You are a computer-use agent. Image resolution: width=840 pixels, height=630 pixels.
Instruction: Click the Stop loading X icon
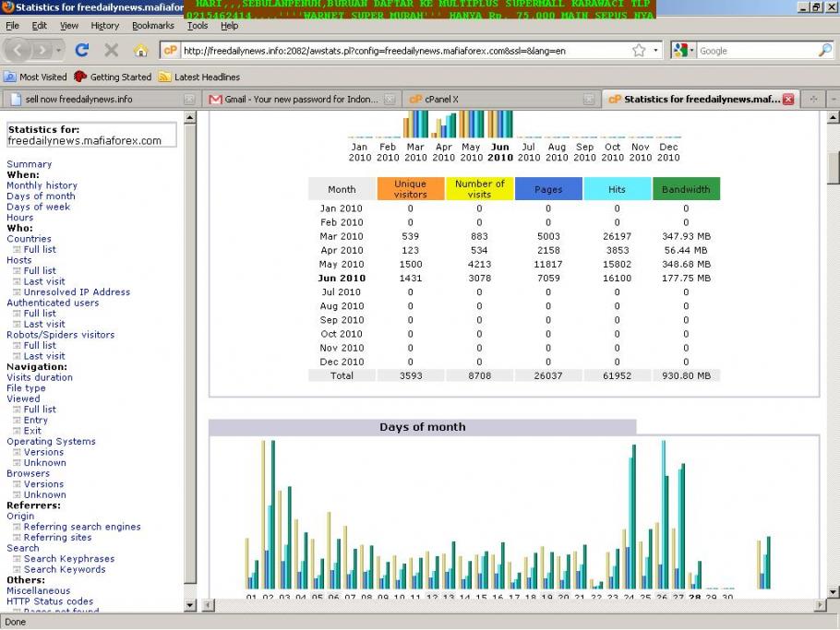112,51
